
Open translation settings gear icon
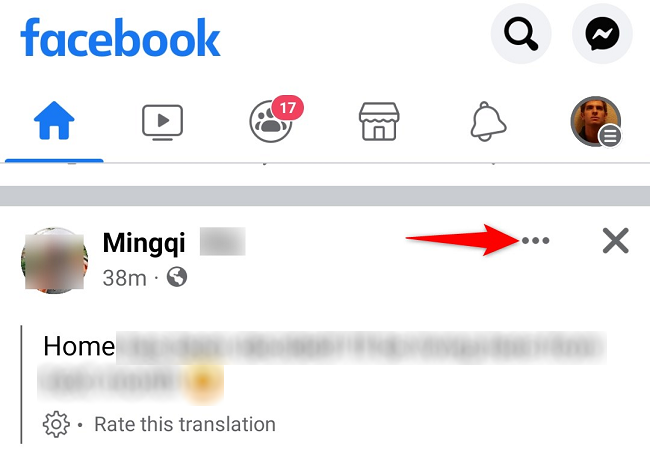pyautogui.click(x=56, y=424)
